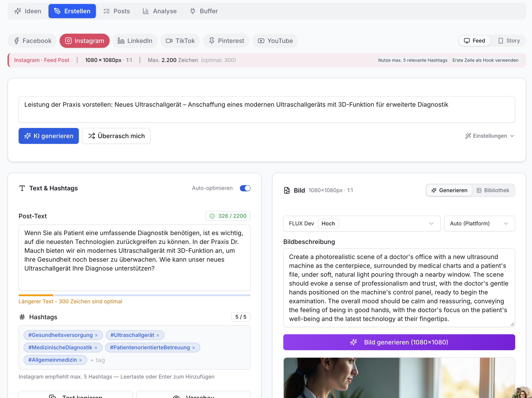Click the Text & Hashtags T icon
The width and height of the screenshot is (532, 398).
click(x=22, y=188)
